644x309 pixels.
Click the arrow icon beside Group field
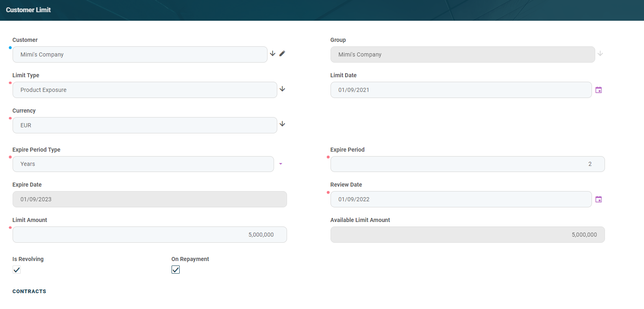pyautogui.click(x=600, y=54)
